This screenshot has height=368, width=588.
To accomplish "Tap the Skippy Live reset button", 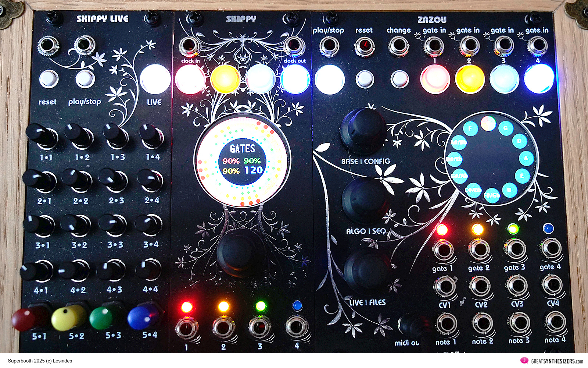I will tap(49, 79).
